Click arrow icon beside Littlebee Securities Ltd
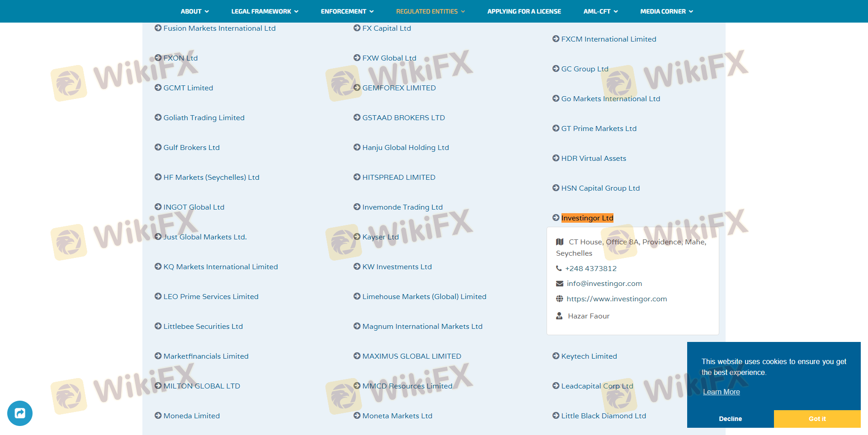Viewport: 868px width, 435px height. (158, 326)
